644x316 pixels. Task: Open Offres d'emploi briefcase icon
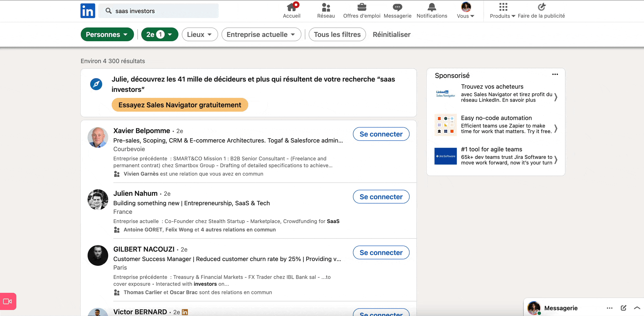361,7
